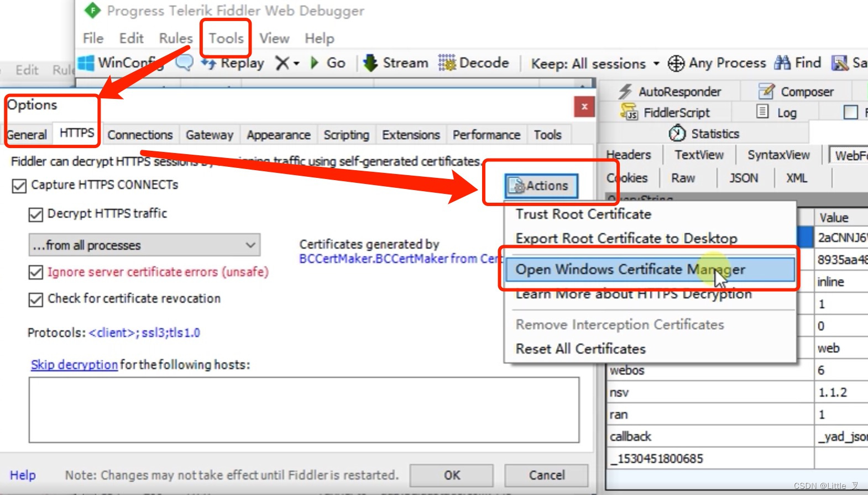Click the Cancel button

click(546, 475)
